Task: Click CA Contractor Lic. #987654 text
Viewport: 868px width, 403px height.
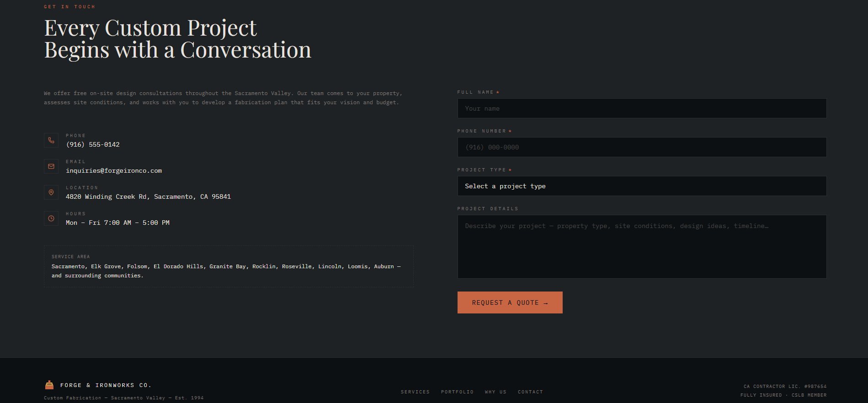Action: (x=785, y=387)
